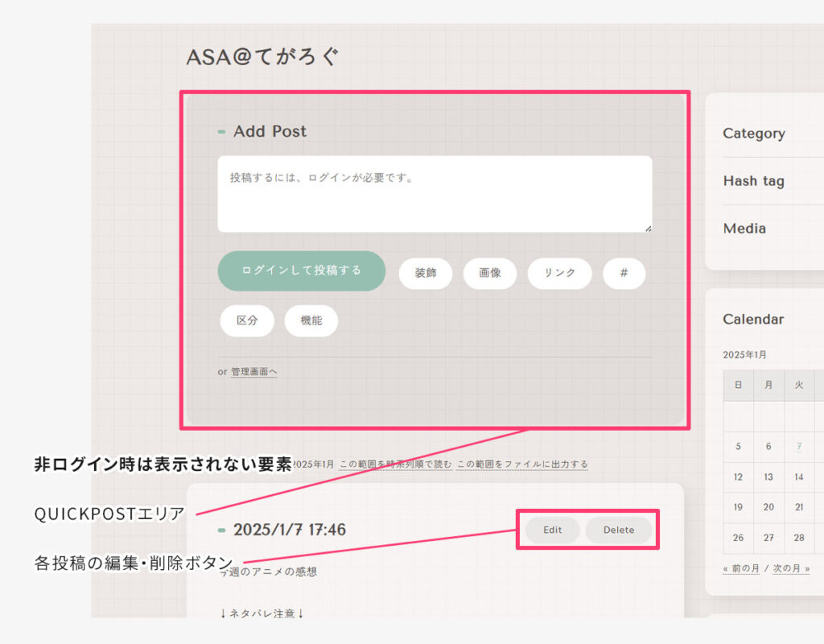The image size is (824, 644).
Task: Go to « 前の月 in calendar
Action: [741, 568]
